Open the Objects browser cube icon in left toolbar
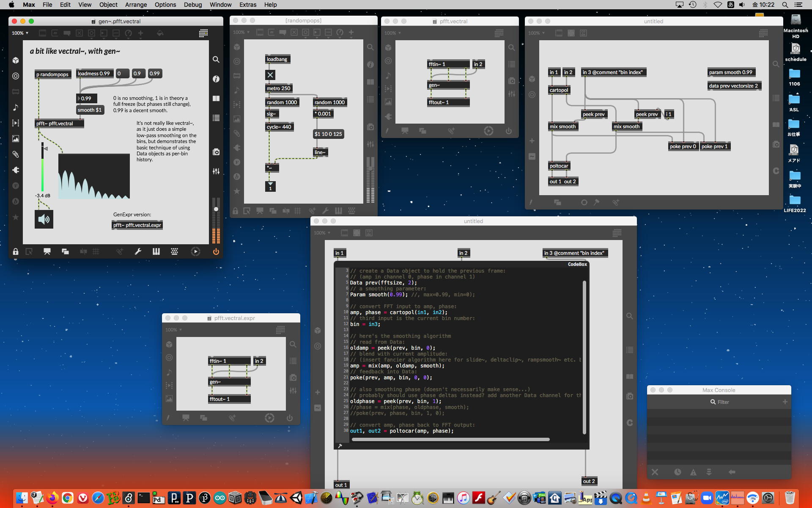 pyautogui.click(x=16, y=60)
